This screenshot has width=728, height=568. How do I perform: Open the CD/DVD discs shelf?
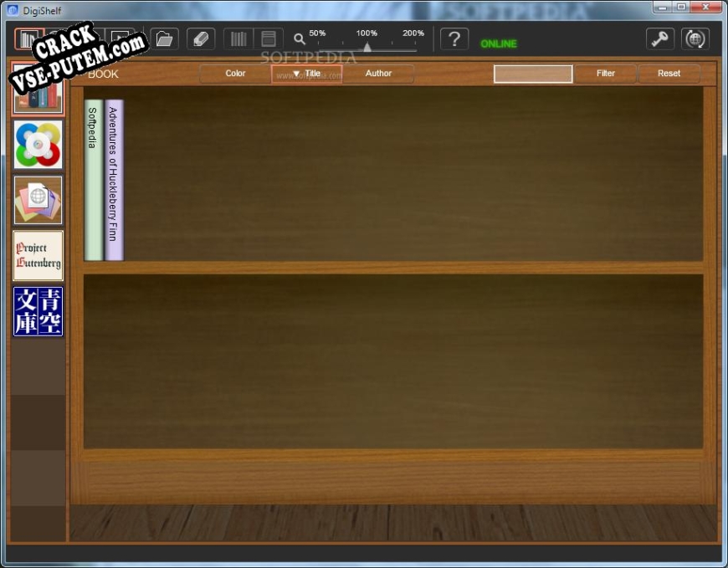[38, 145]
